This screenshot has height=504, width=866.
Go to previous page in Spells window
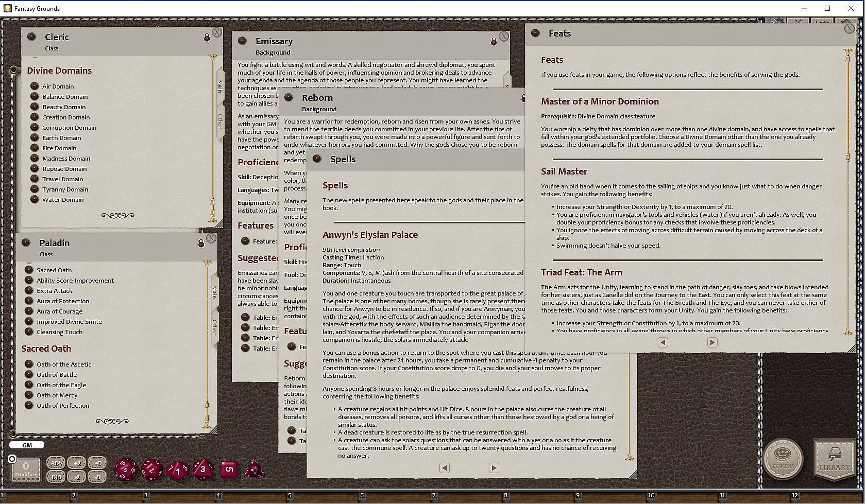point(444,468)
